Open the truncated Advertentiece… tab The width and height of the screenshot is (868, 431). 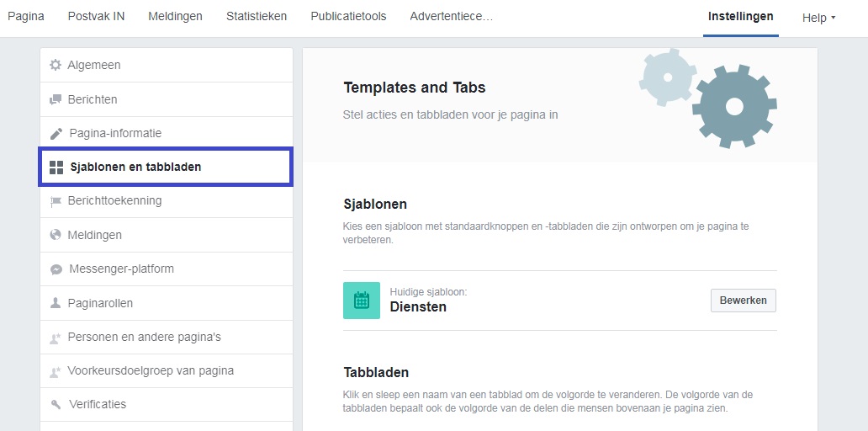pyautogui.click(x=451, y=17)
